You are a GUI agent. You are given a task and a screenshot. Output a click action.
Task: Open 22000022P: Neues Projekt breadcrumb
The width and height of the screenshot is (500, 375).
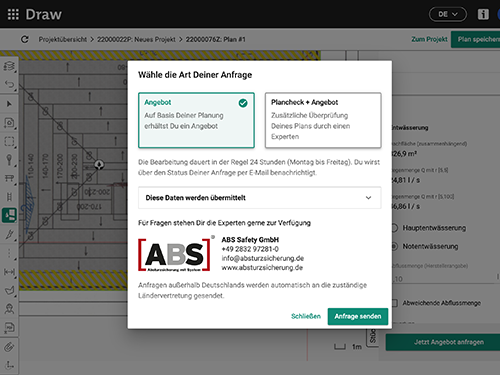[x=136, y=39]
